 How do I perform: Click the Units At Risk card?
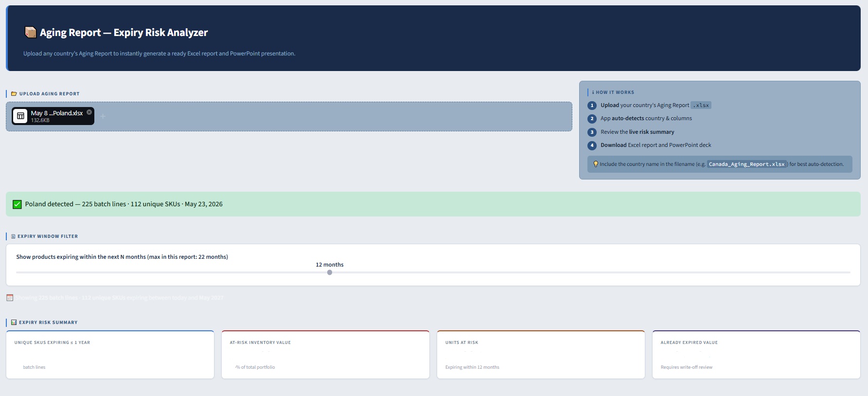(x=541, y=355)
